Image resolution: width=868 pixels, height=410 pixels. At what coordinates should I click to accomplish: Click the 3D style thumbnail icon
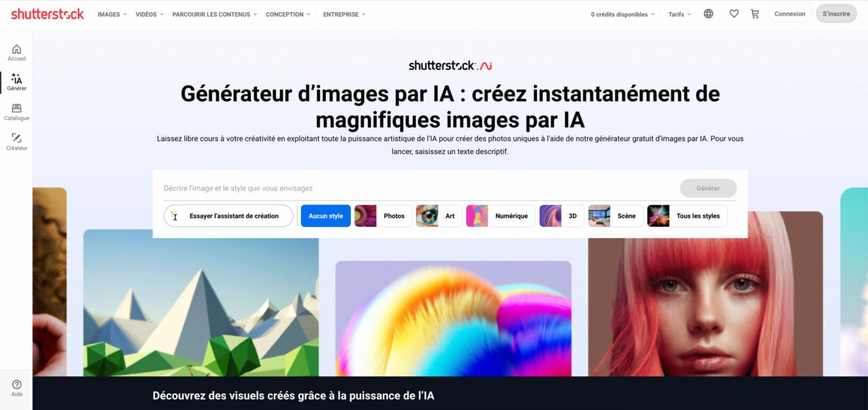550,216
